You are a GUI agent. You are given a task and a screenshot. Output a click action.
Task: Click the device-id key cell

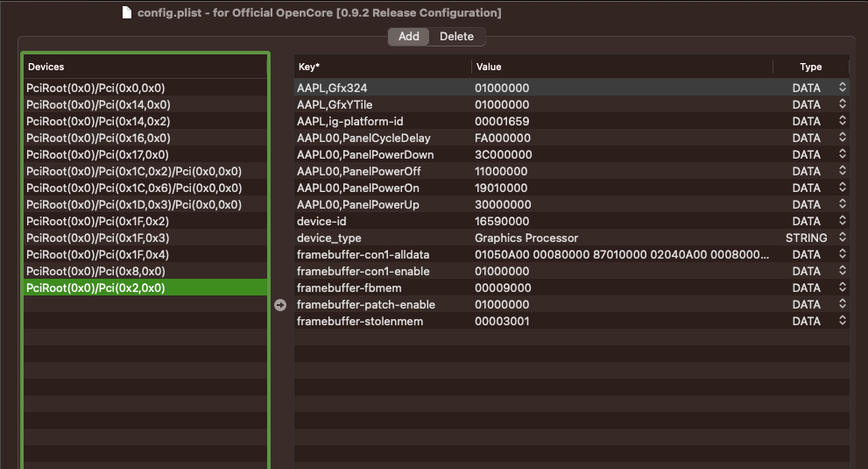click(x=383, y=221)
